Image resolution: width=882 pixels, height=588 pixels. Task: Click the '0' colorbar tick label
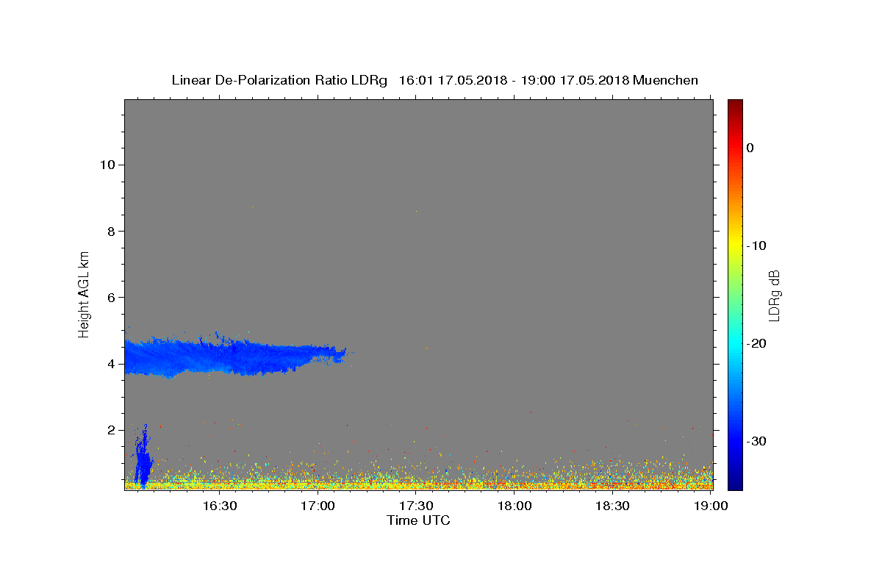click(x=750, y=148)
